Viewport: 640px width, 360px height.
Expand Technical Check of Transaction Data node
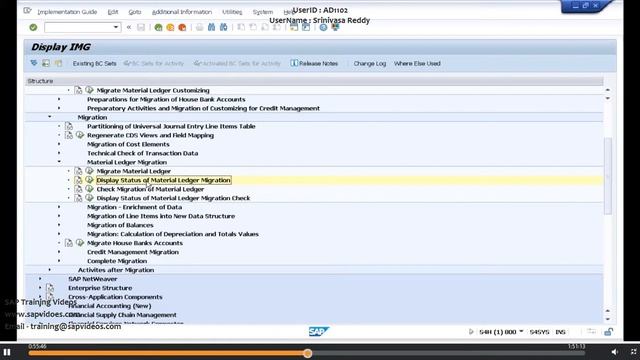pos(59,153)
